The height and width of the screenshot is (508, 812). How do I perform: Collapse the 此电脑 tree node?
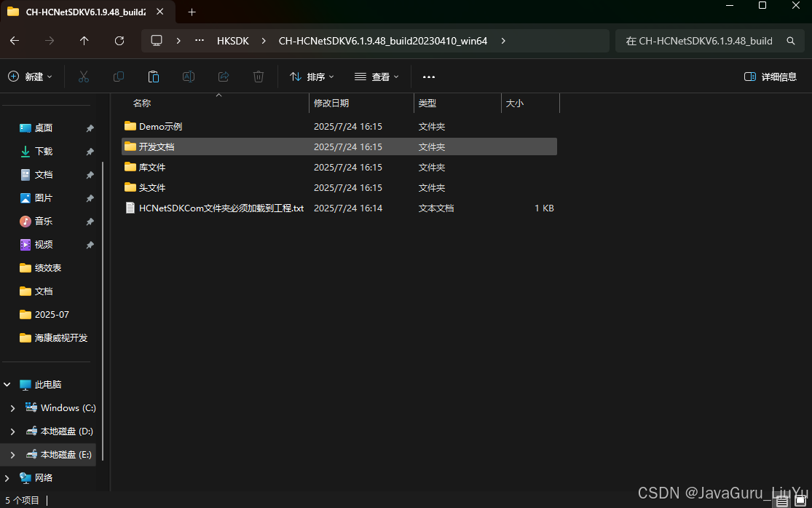(x=7, y=385)
